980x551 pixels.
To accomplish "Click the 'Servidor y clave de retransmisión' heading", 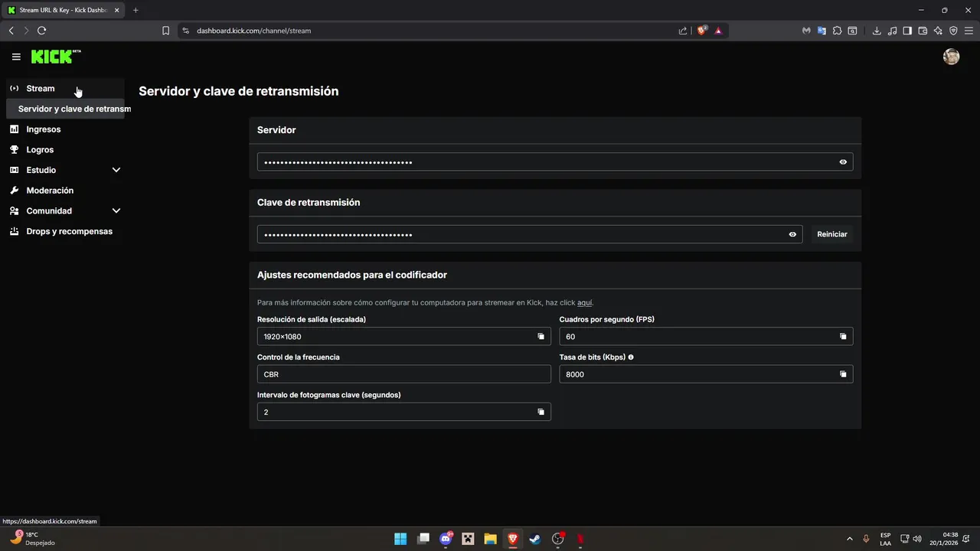I will click(x=238, y=91).
